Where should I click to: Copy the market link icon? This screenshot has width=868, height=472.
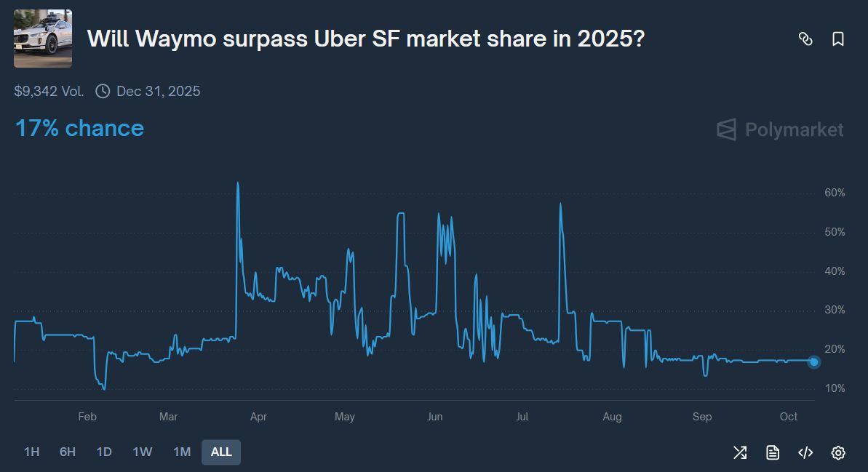tap(805, 39)
